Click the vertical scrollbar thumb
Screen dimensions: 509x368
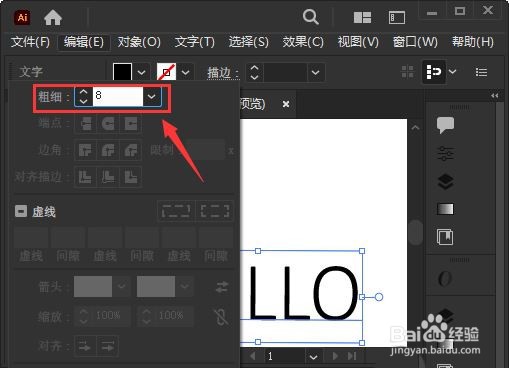(415, 232)
